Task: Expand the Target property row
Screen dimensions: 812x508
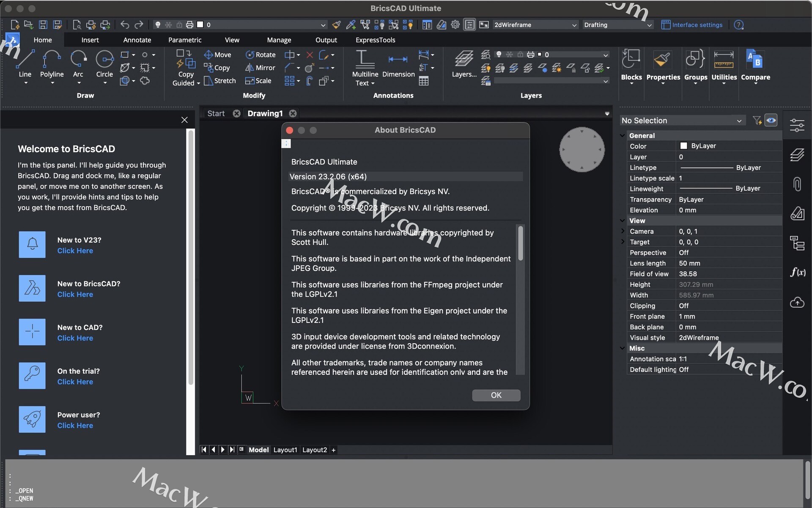Action: tap(623, 242)
